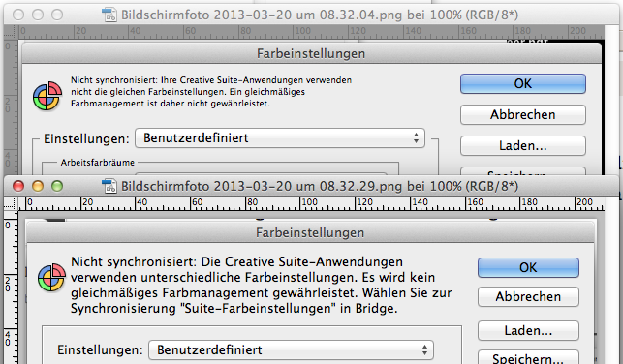Click Laden... in the upper Farbeinstellungen dialog
623x364 pixels.
click(x=523, y=145)
